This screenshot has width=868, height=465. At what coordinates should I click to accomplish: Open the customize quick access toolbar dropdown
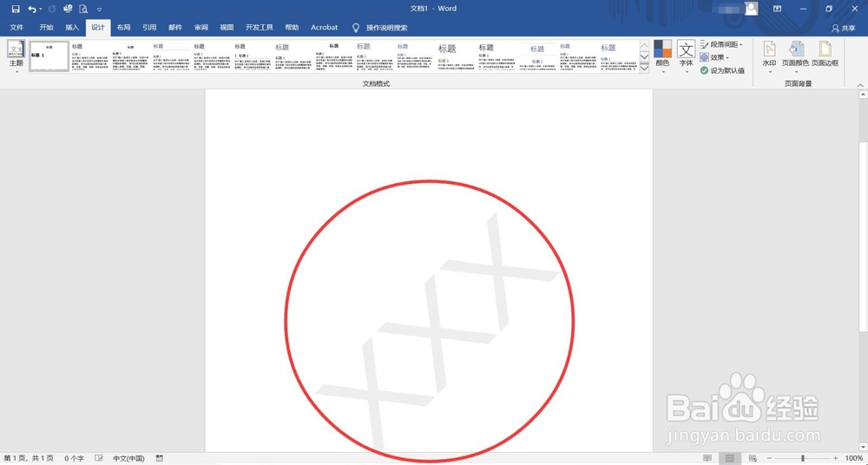(99, 10)
